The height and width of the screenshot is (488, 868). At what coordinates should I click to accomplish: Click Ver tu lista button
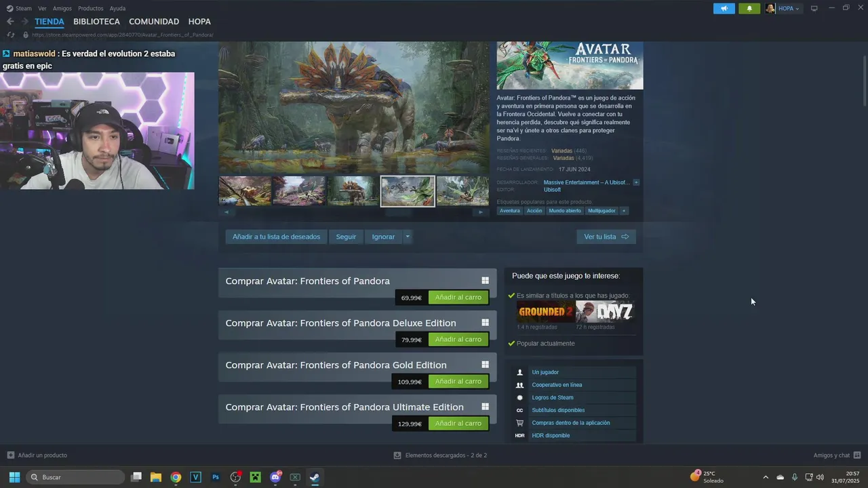click(606, 237)
